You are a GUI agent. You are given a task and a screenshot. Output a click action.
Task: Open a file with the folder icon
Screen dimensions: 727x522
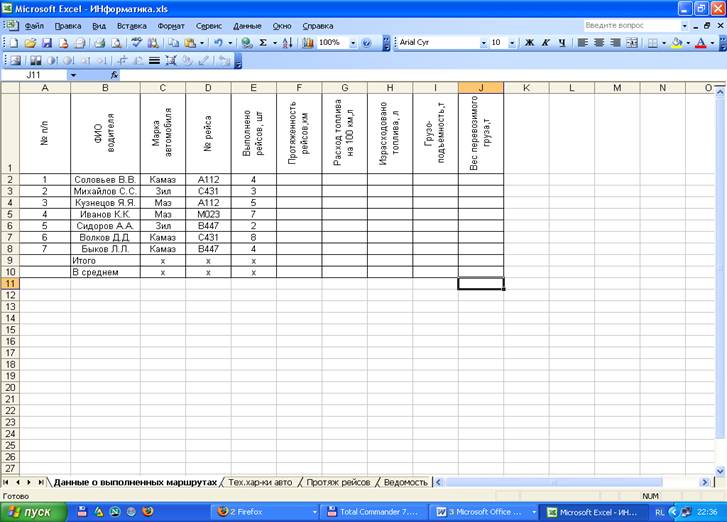coord(30,43)
